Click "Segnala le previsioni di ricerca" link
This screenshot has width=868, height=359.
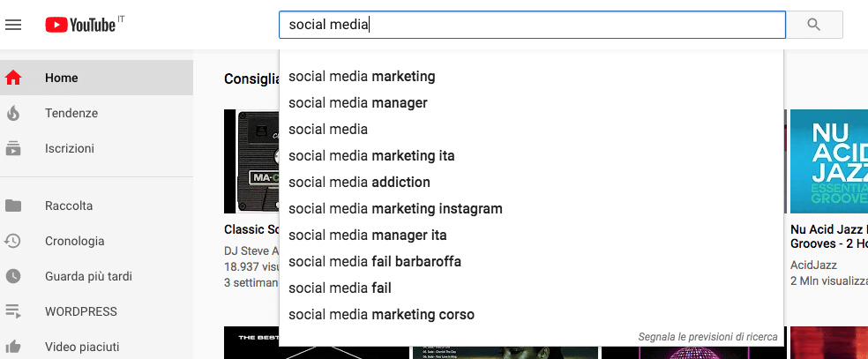tap(707, 337)
